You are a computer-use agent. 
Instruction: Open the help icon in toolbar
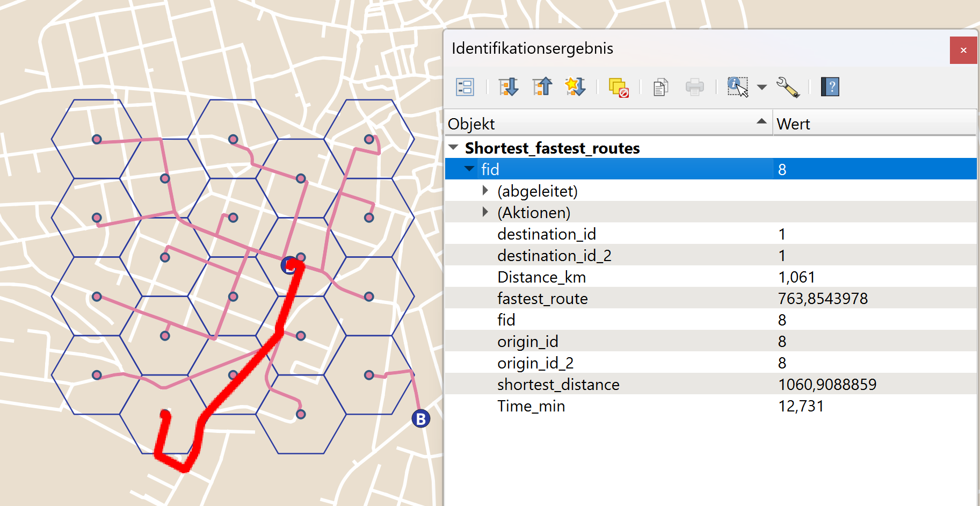830,87
